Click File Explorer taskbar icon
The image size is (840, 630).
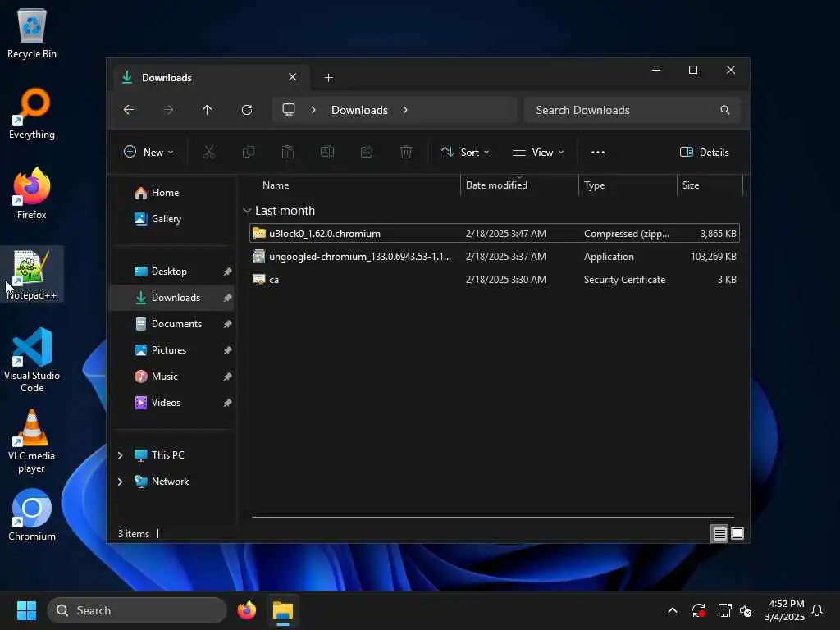[x=283, y=610]
